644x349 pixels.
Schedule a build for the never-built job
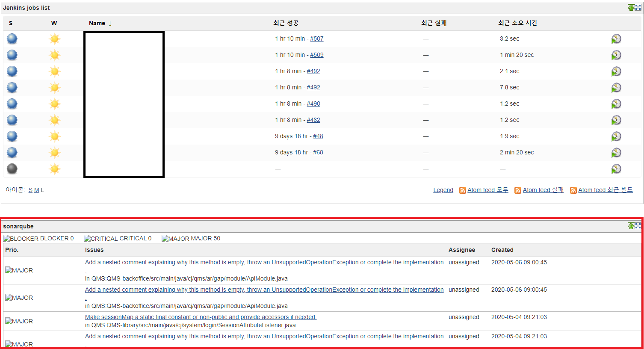616,169
